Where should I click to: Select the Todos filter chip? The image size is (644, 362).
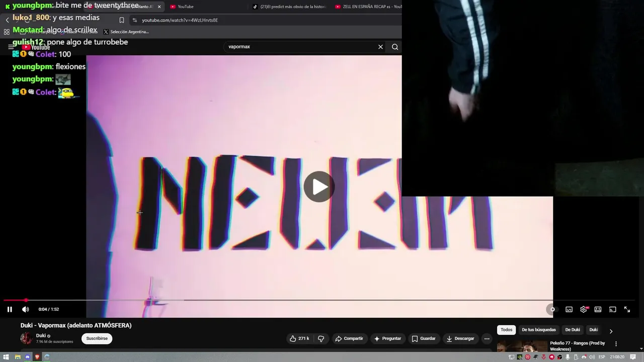506,330
